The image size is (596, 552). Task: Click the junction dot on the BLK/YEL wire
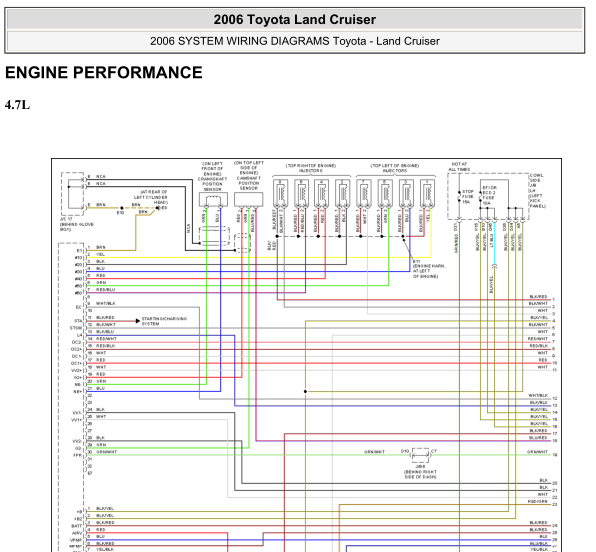[x=305, y=392]
